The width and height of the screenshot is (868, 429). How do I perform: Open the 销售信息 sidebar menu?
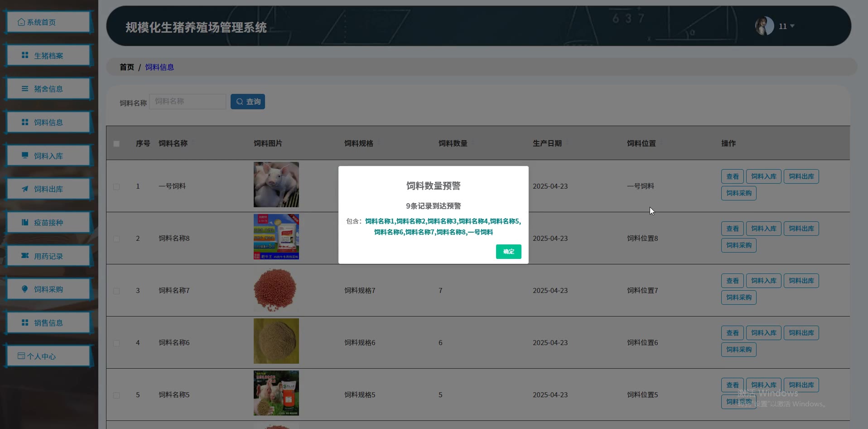(x=48, y=323)
